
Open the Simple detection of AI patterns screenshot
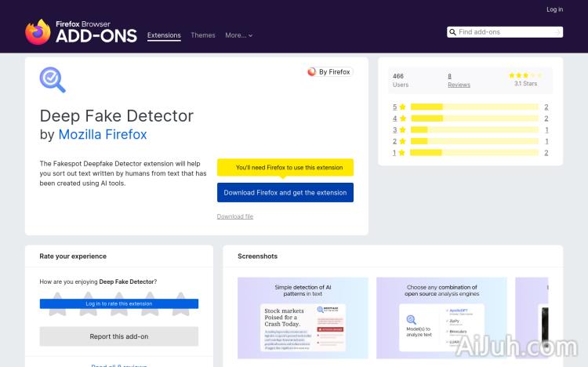click(303, 318)
